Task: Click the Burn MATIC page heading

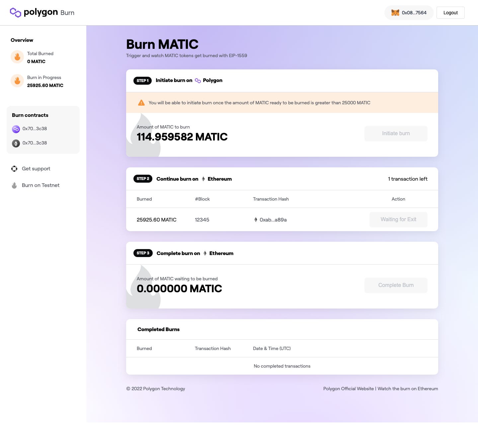Action: tap(162, 44)
